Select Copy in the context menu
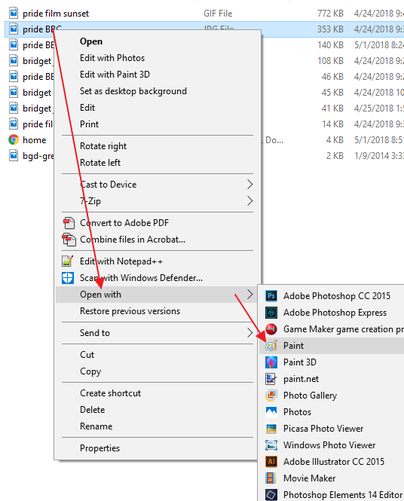Screen dimensions: 404x501 [90, 371]
